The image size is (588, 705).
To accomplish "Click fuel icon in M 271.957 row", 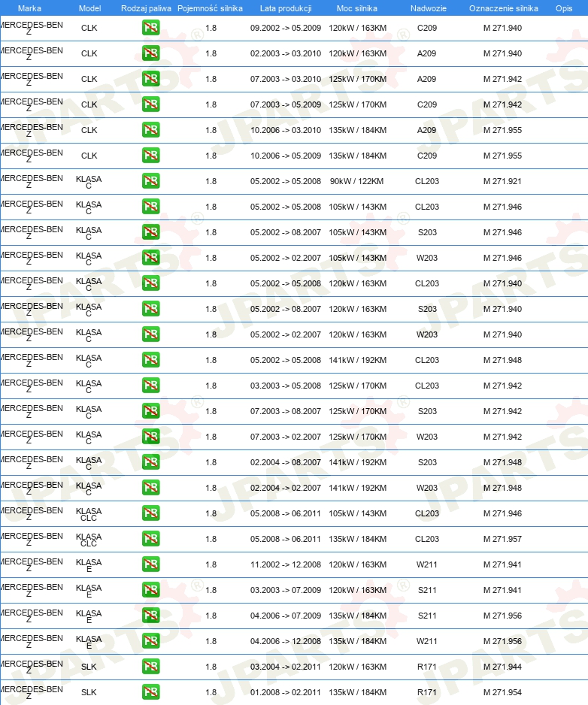I will (150, 539).
